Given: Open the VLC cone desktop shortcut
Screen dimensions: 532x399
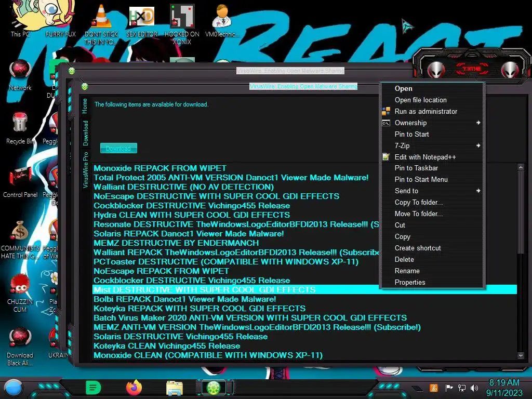Looking at the screenshot, I should (101, 24).
